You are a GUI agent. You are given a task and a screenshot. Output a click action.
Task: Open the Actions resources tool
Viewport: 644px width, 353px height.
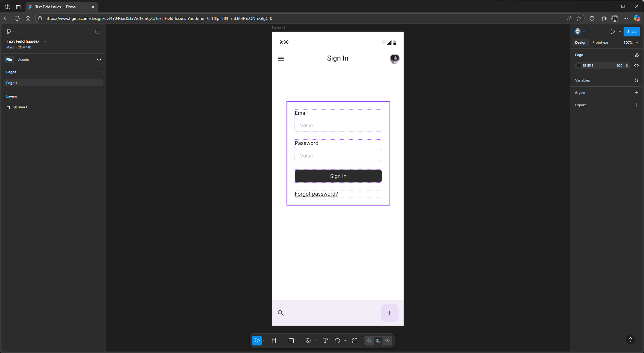355,341
